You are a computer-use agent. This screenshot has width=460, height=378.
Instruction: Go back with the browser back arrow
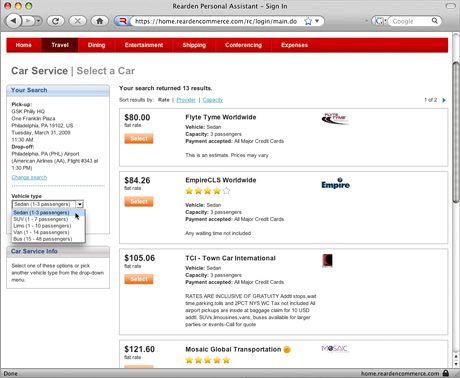tap(14, 21)
